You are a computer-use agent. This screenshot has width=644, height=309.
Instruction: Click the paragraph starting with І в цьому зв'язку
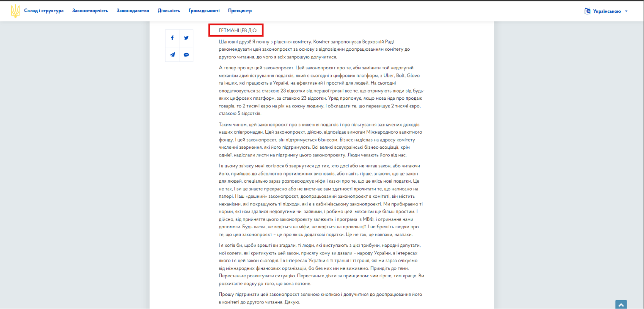(x=321, y=200)
